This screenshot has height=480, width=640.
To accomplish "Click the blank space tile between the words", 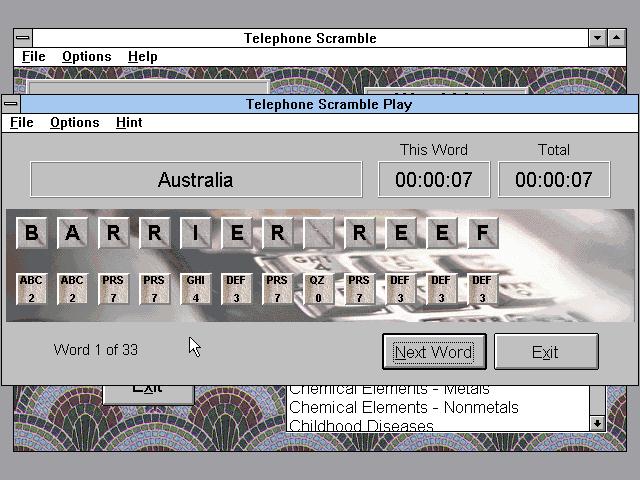I will pyautogui.click(x=319, y=233).
